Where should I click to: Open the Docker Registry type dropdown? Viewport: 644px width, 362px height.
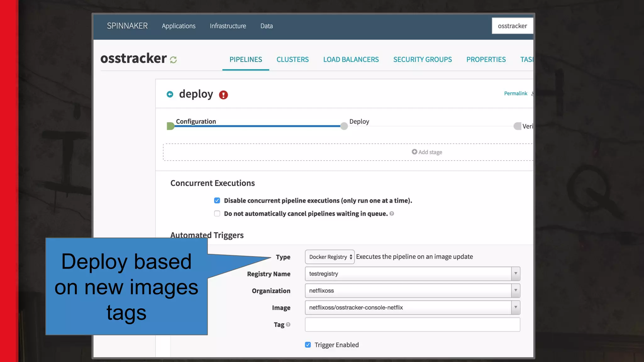[x=330, y=257]
